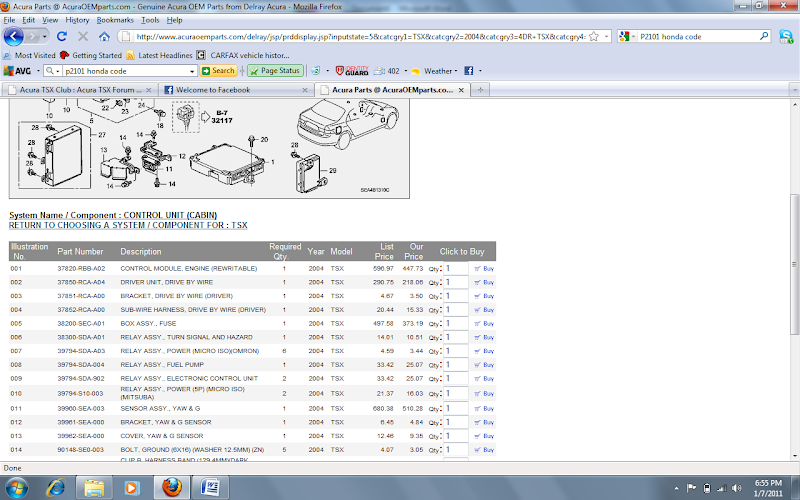Close the Acura Parts tab
This screenshot has height=500, width=800.
461,90
